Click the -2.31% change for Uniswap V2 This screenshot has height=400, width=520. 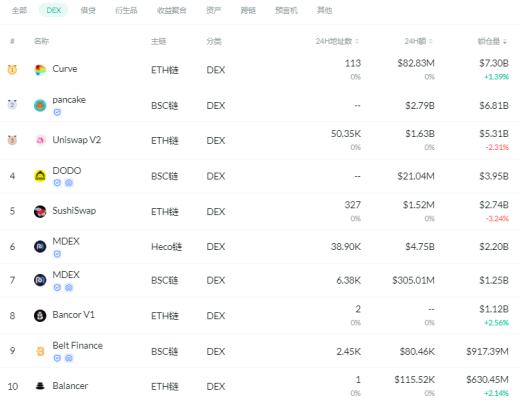497,147
